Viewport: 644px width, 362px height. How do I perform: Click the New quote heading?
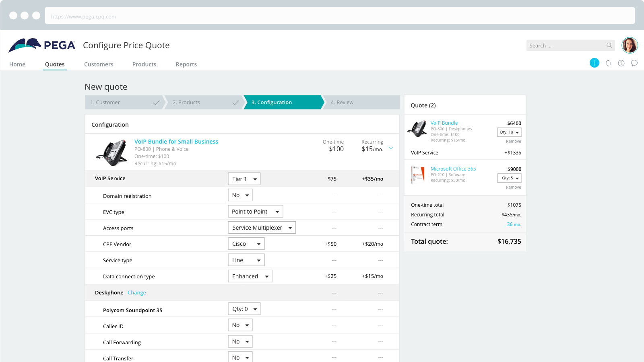106,87
